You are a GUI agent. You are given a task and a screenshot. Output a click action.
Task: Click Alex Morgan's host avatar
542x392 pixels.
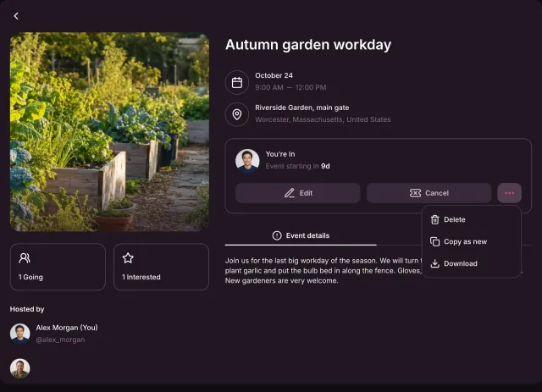[20, 334]
